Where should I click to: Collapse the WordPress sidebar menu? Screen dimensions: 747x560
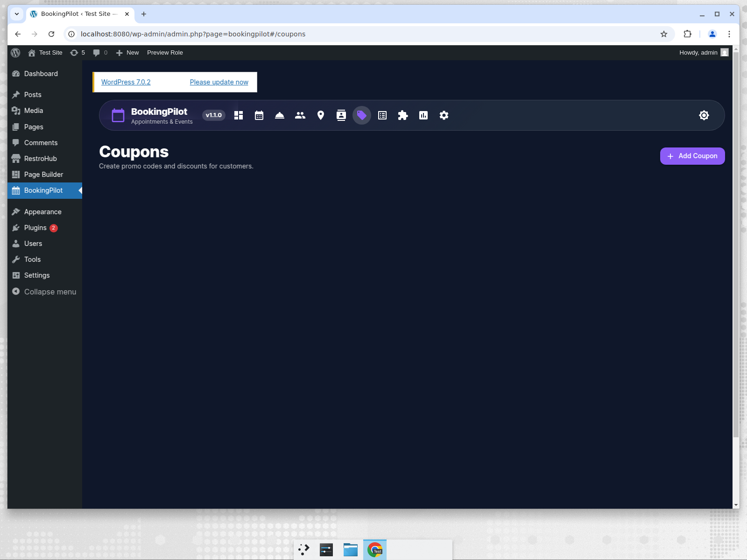coord(45,292)
